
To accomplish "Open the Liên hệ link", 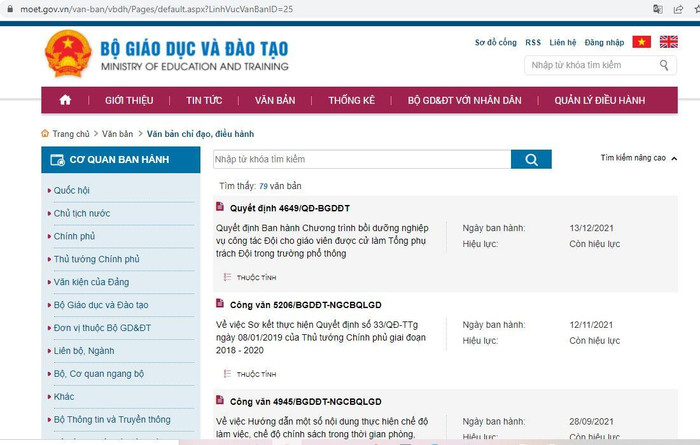I will click(x=562, y=42).
